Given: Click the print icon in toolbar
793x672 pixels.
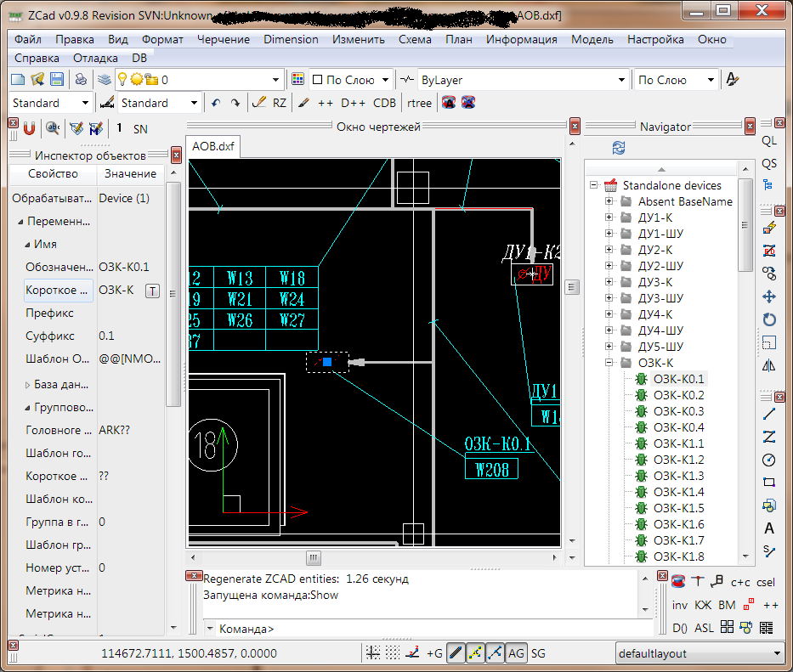Looking at the screenshot, I should [x=81, y=80].
